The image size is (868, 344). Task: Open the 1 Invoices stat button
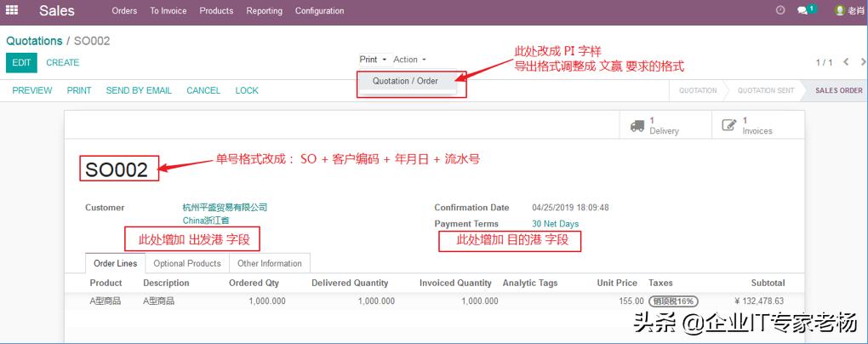click(758, 125)
